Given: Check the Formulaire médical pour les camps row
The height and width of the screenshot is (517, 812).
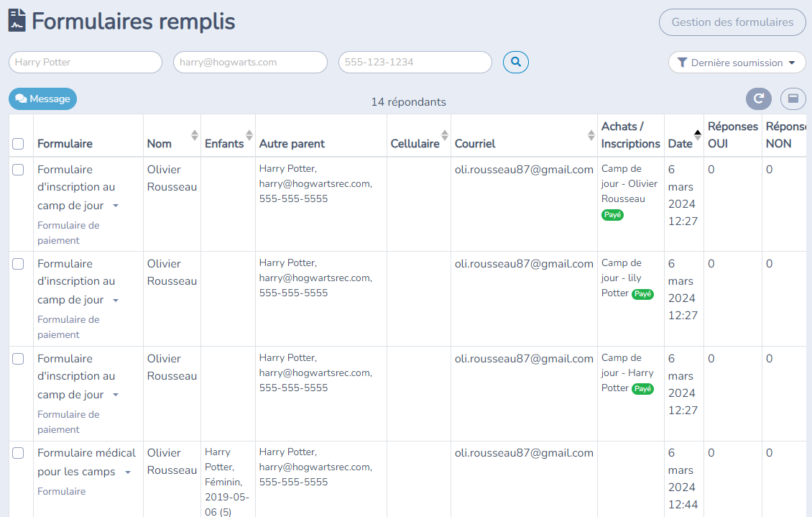Looking at the screenshot, I should [x=18, y=453].
